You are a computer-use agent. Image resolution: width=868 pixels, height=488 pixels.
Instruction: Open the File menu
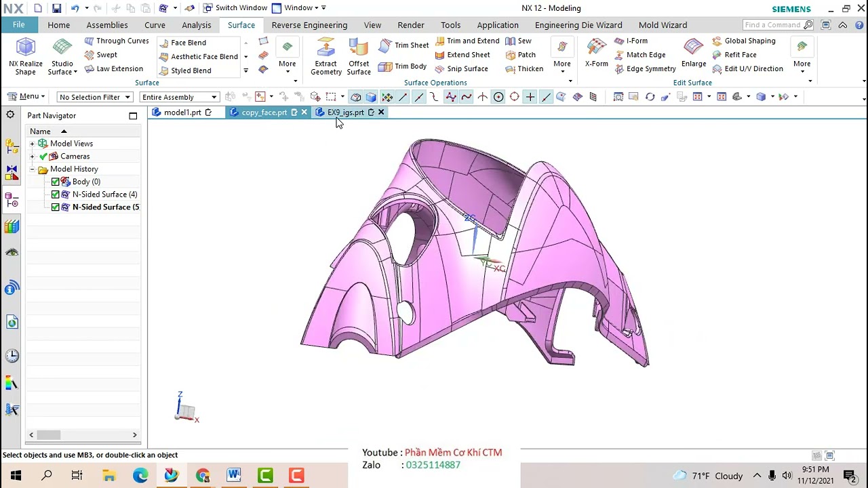[x=19, y=25]
